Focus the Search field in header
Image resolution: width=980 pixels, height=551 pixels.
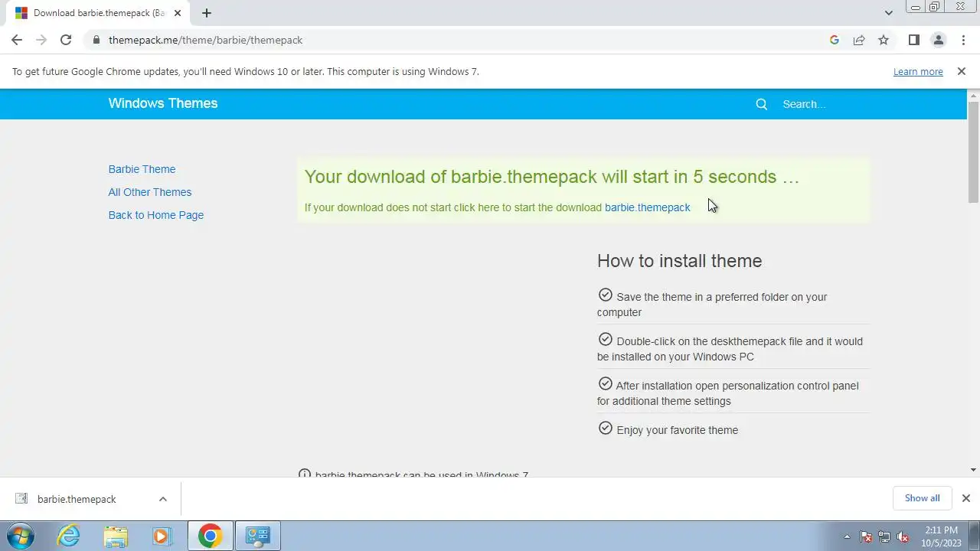pyautogui.click(x=827, y=104)
